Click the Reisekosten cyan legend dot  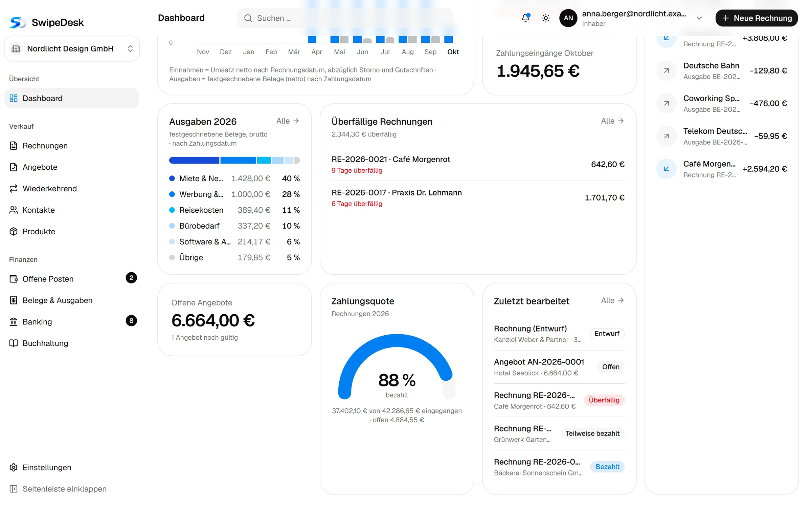coord(172,210)
